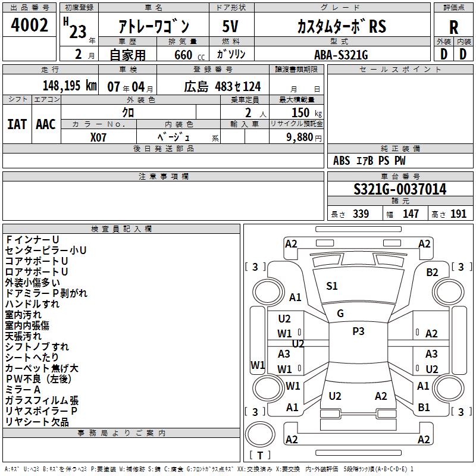Click the damage code legend line
This screenshot has width=476, height=476.
209,469
